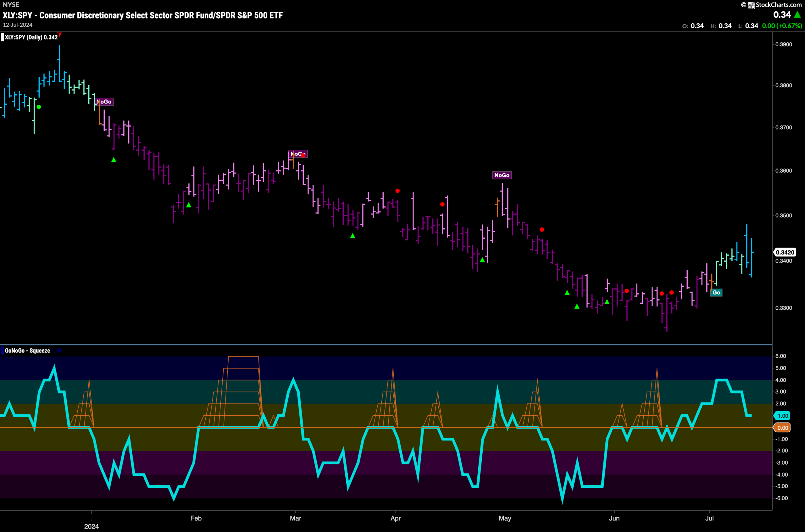Click the red dot above the April bars
The image size is (805, 532).
click(397, 191)
